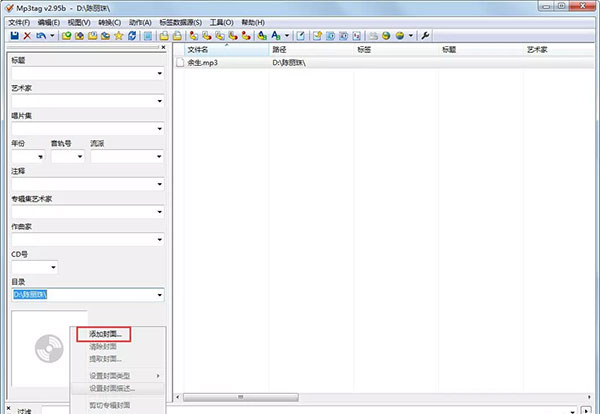
Task: Open the 文件(F) menu
Action: click(x=19, y=23)
